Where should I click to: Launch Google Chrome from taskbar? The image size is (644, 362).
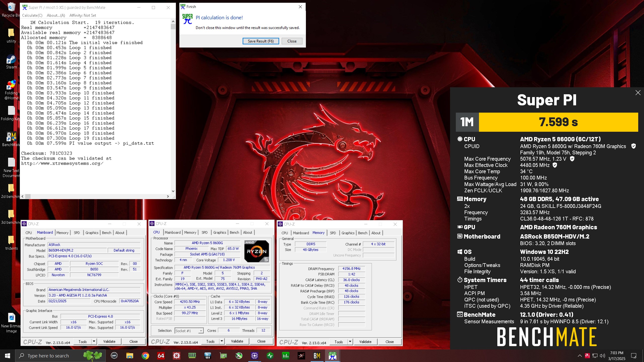coord(145,356)
